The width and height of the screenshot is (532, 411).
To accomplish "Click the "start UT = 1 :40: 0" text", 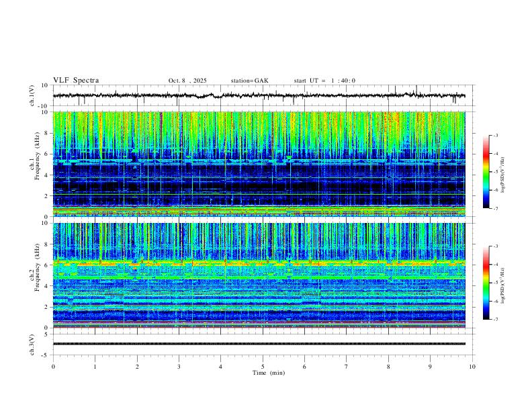I will point(324,81).
